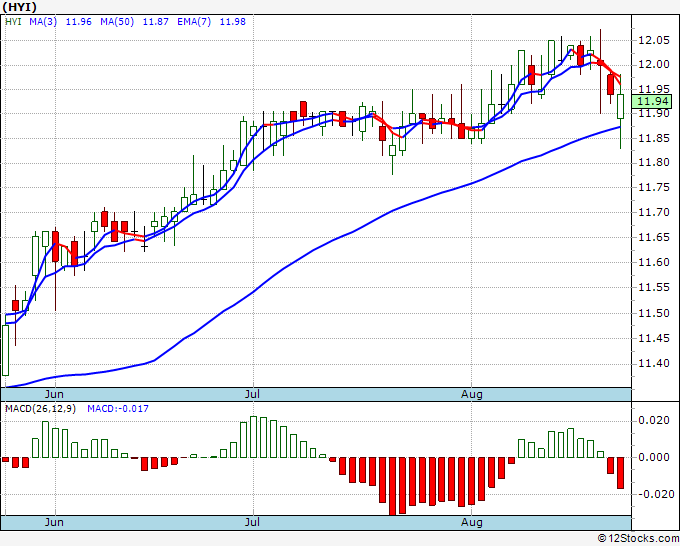The width and height of the screenshot is (680, 546).
Task: Click the highlighted current price 11.94
Action: tap(652, 101)
